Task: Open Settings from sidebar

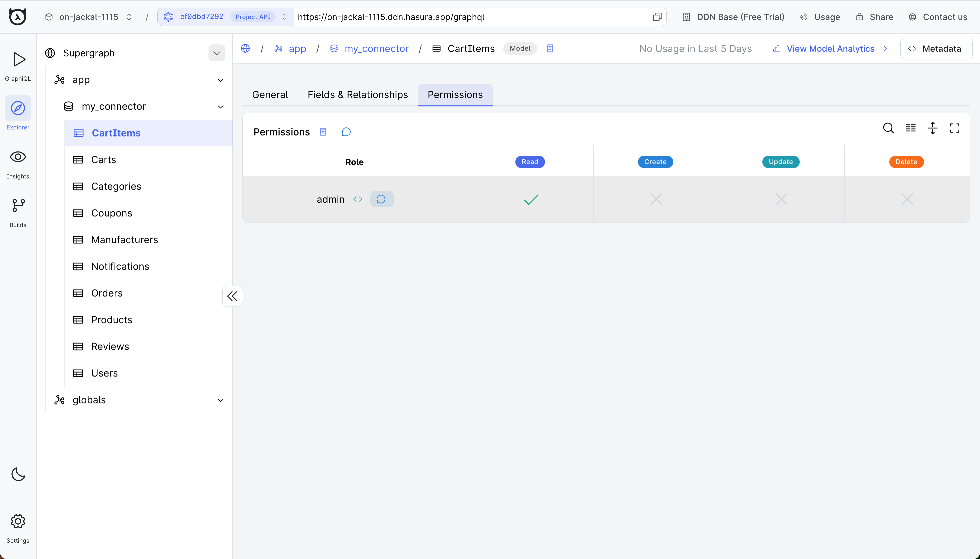Action: pyautogui.click(x=18, y=528)
